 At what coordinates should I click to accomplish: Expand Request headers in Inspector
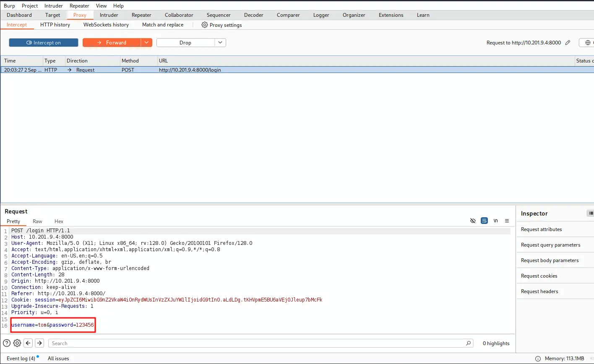click(555, 291)
